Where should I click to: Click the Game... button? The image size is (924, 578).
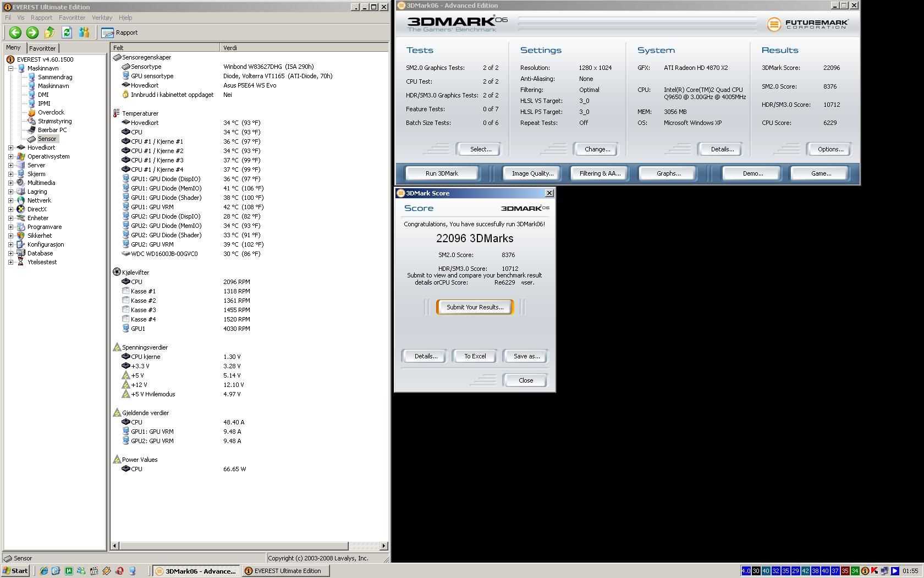(x=821, y=173)
